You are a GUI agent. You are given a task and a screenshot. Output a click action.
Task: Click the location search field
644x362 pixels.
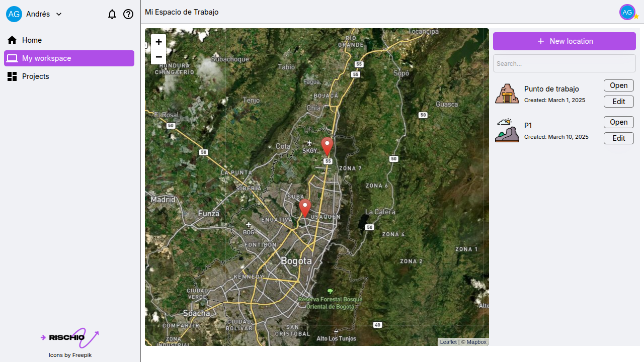click(x=564, y=63)
